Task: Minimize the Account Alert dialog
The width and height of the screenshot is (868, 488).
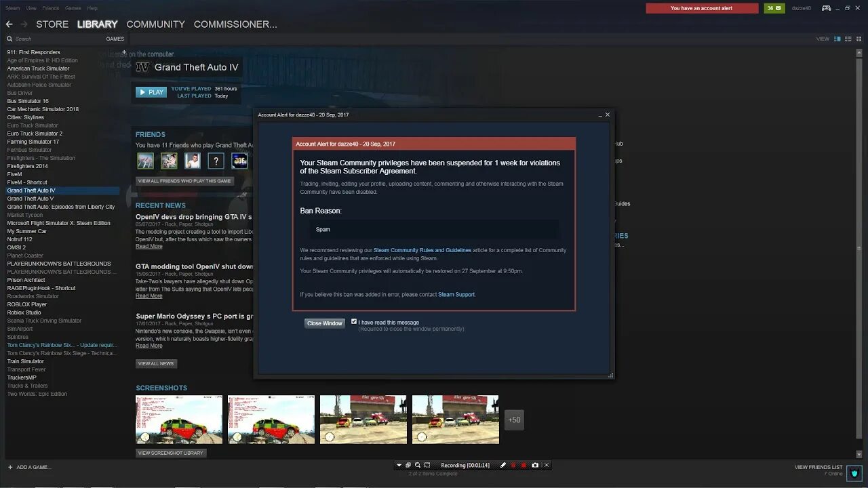Action: [x=600, y=115]
